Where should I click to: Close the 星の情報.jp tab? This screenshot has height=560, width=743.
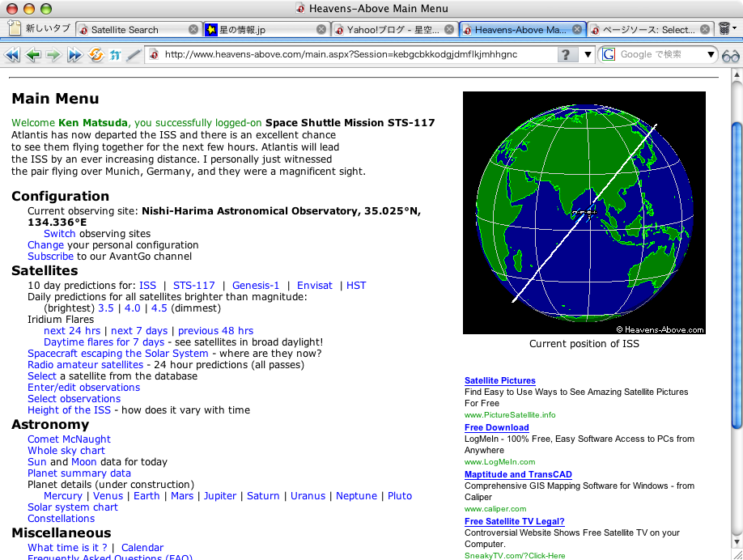tap(321, 29)
